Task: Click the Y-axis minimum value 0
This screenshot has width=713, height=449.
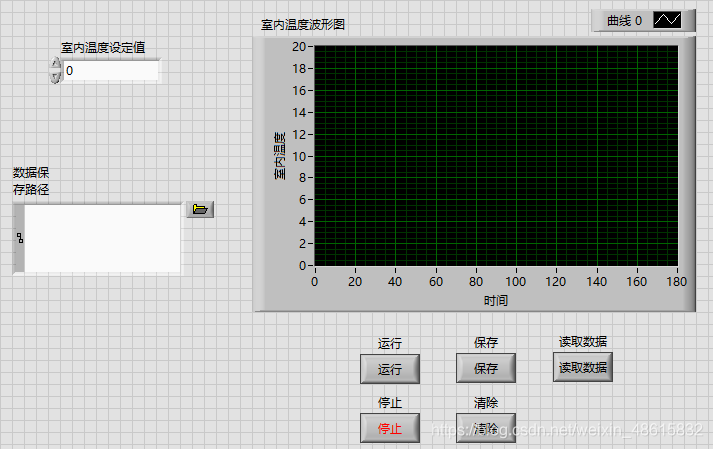Action: [302, 265]
